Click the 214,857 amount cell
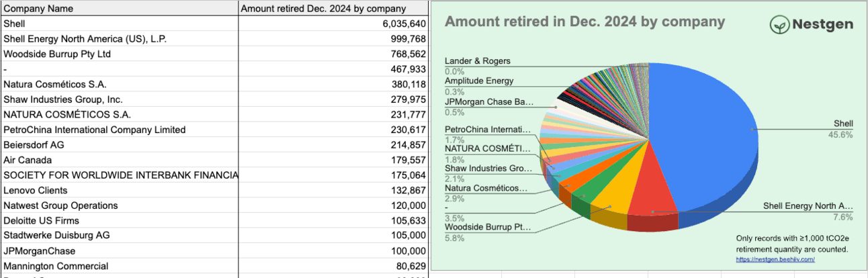The height and width of the screenshot is (278, 868). pos(334,145)
